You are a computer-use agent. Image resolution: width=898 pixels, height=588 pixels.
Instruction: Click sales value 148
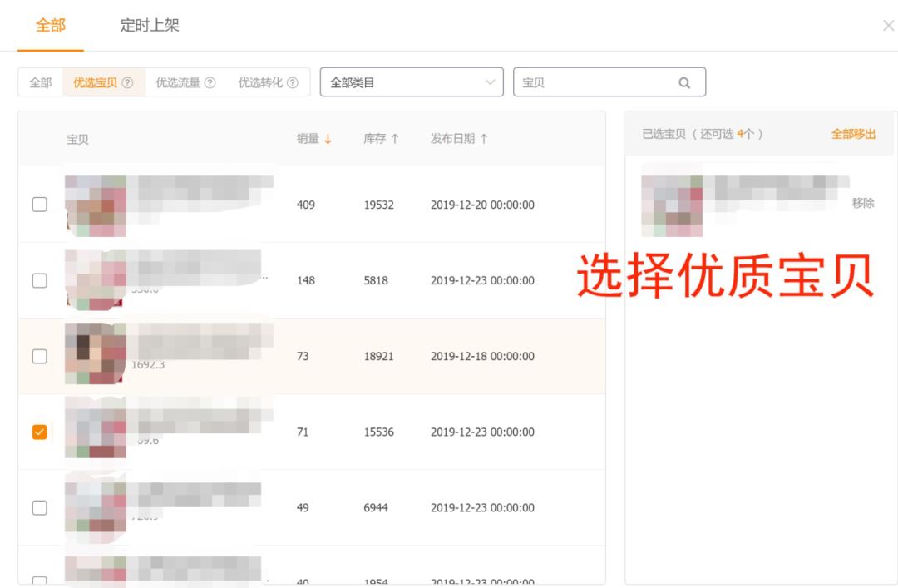[306, 280]
